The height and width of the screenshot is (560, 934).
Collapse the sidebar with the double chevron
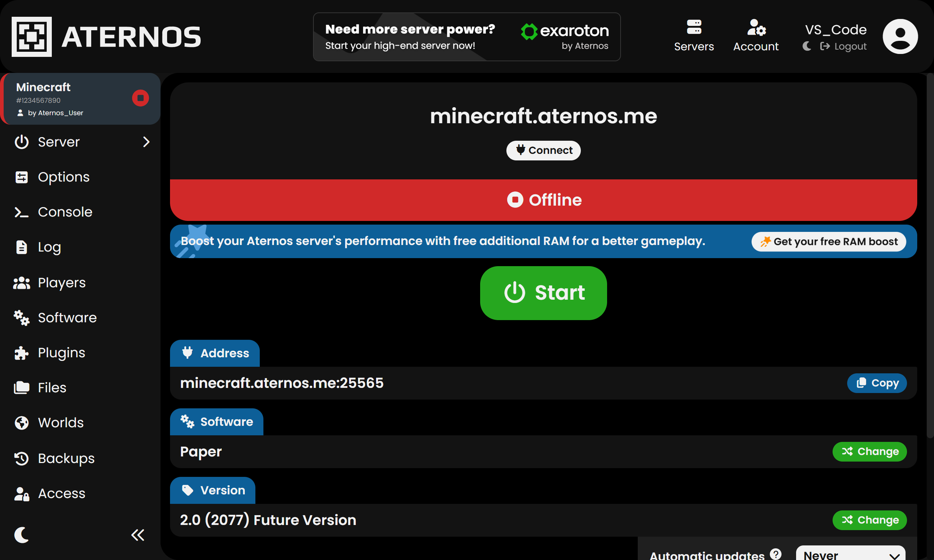138,535
